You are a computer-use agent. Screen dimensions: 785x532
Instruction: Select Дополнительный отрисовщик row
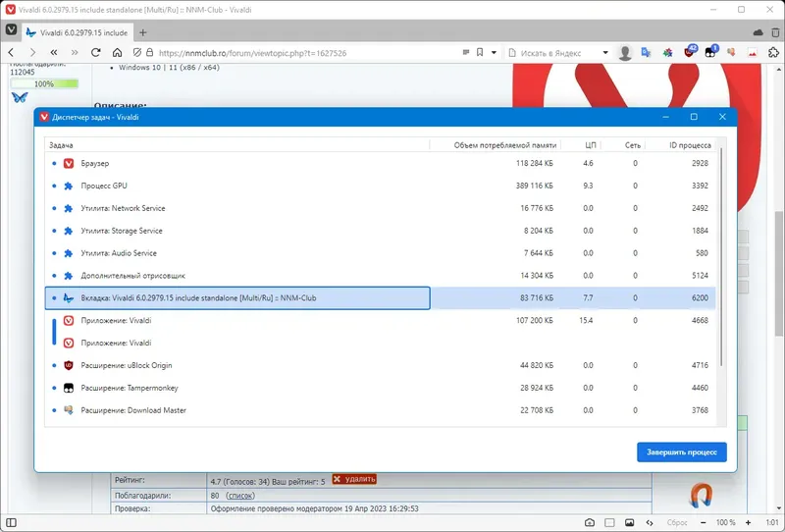point(381,276)
